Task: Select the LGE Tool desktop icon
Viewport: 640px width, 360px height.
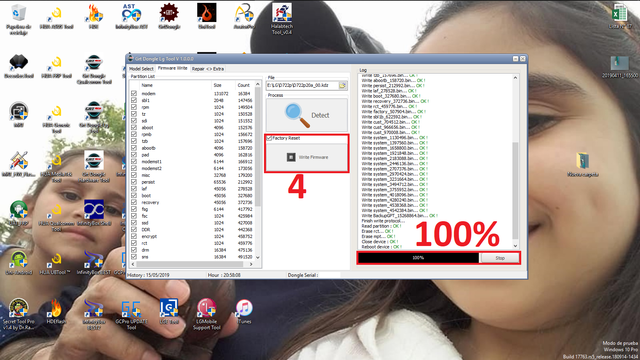Action: (169, 312)
